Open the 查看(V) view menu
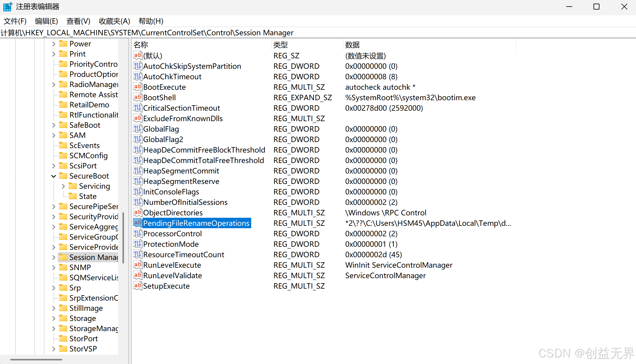 (78, 21)
